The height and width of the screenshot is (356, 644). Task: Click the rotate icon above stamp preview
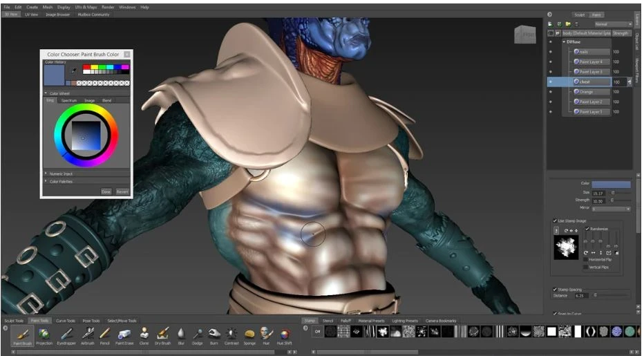566,231
